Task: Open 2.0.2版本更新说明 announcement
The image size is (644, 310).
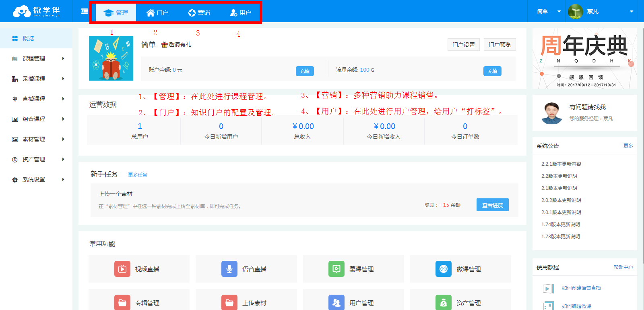Action: (x=561, y=200)
